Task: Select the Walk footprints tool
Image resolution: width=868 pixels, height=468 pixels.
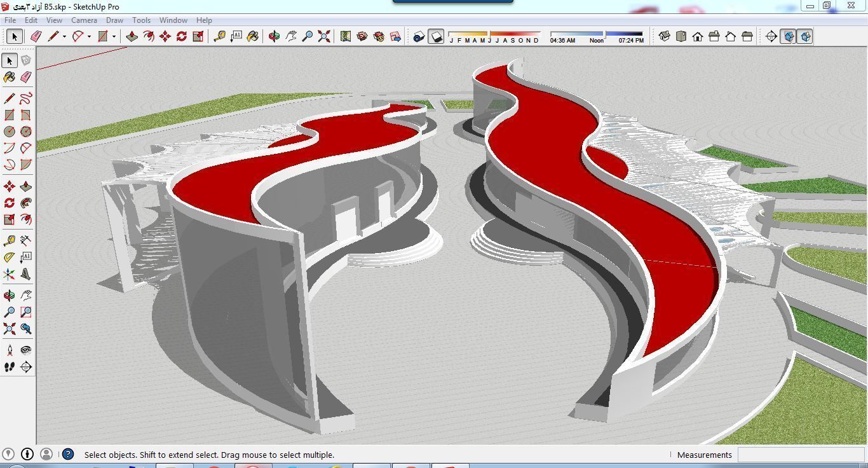Action: click(10, 367)
